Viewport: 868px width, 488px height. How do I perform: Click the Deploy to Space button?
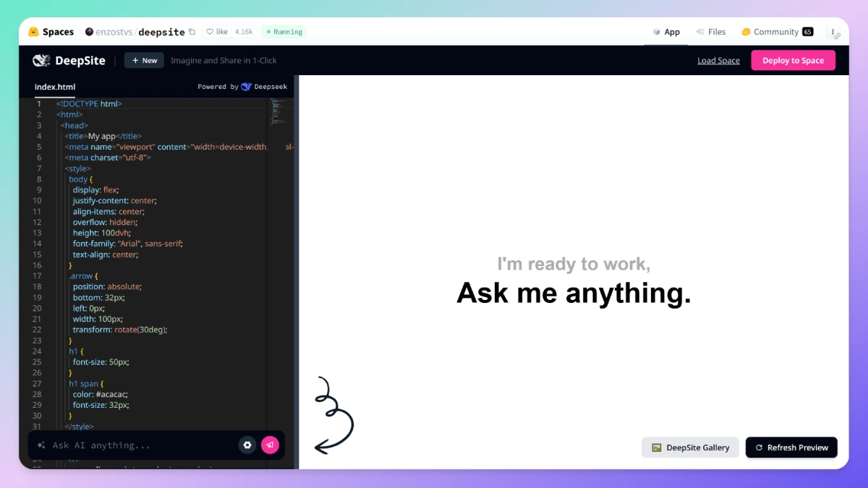tap(793, 61)
